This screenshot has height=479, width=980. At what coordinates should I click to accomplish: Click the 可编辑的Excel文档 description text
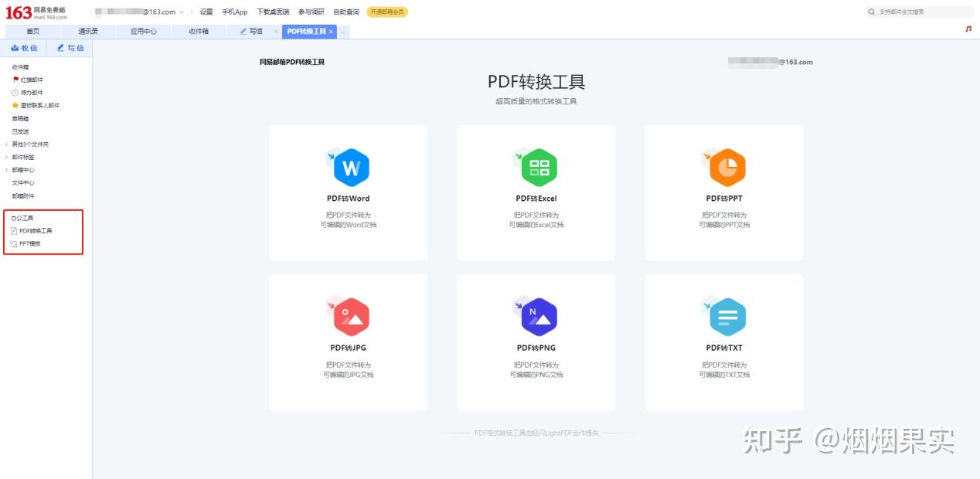coord(536,225)
